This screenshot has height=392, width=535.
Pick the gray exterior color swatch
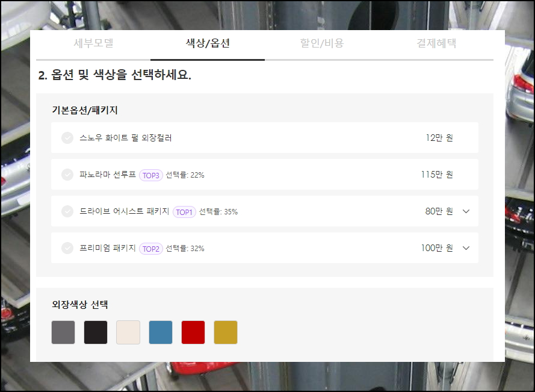pos(63,332)
